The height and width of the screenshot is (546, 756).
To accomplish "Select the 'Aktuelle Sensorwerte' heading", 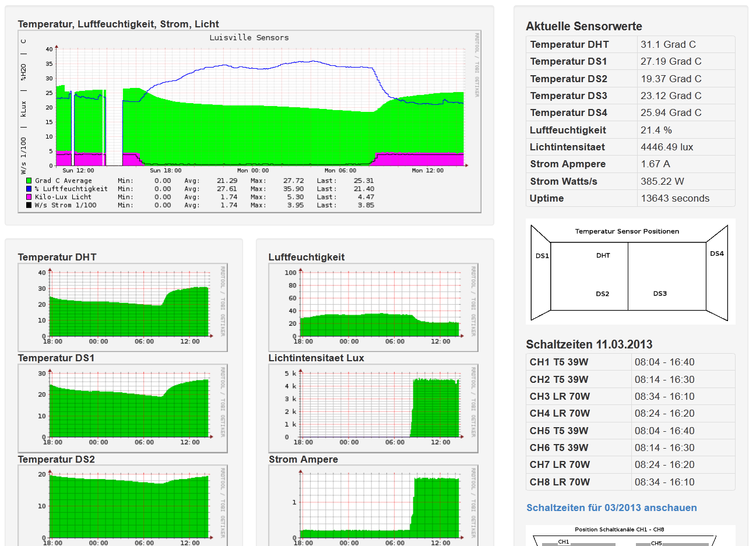I will (583, 26).
